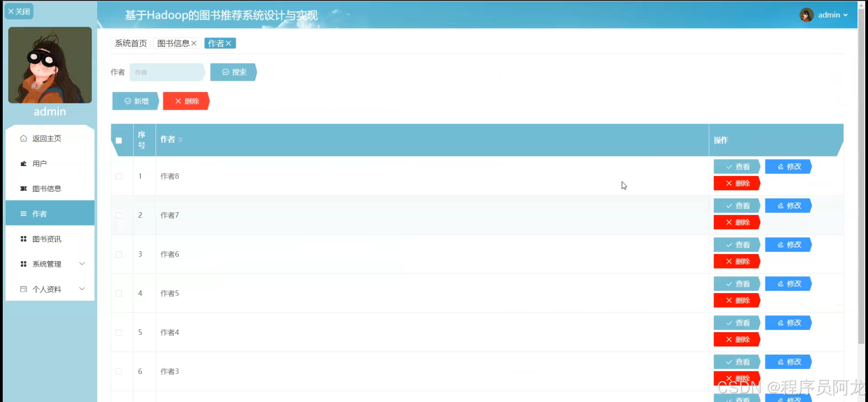Image resolution: width=868 pixels, height=402 pixels.
Task: Click 查看 for row 作者5
Action: coord(737,284)
